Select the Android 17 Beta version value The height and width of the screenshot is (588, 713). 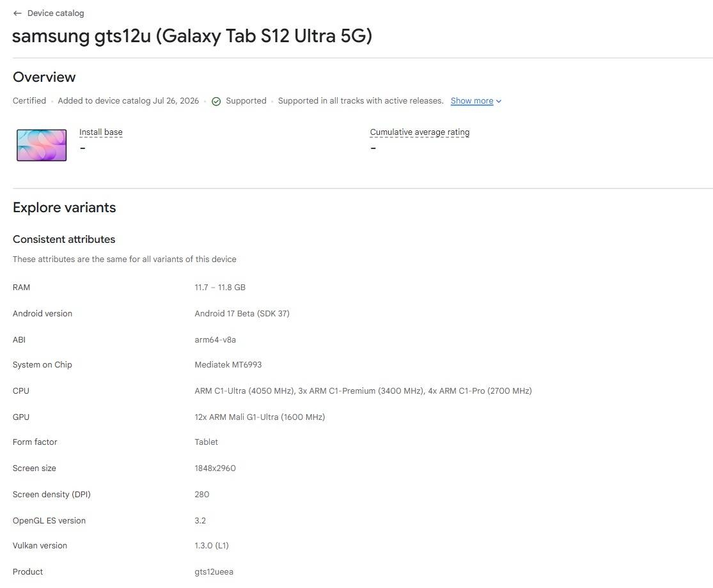[x=242, y=314]
